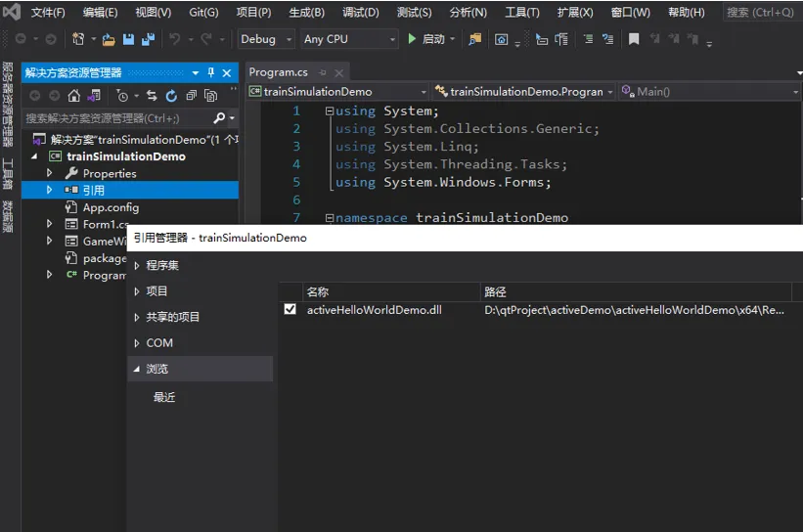Click the browser preview window icon
The image size is (803, 532).
(x=502, y=39)
